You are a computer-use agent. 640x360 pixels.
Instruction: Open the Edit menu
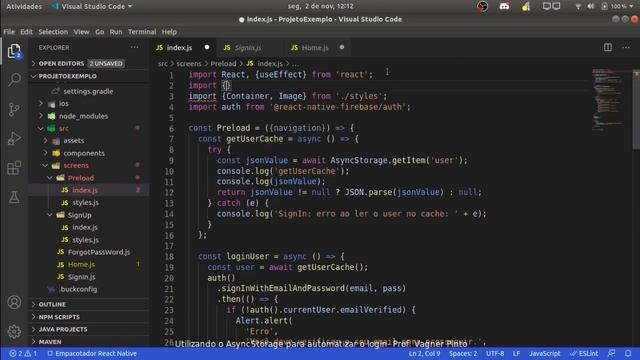click(26, 32)
